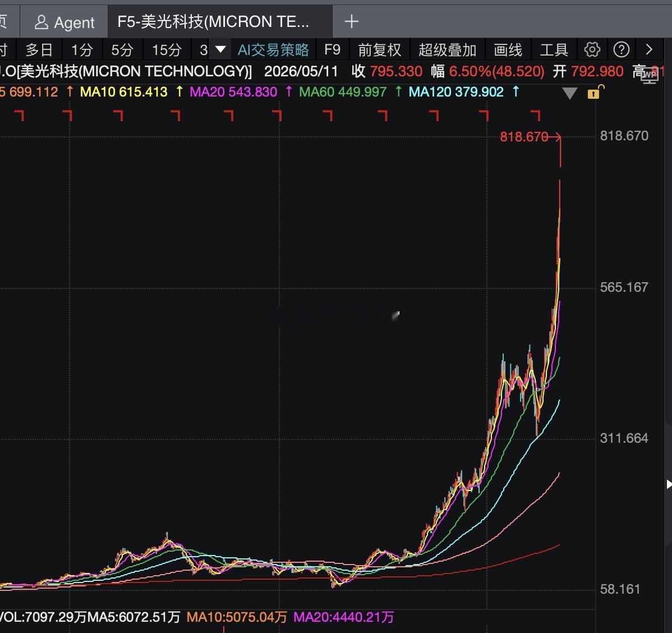Open AI交易策略 trading strategy
Viewport: 672px width, 633px height.
(273, 50)
